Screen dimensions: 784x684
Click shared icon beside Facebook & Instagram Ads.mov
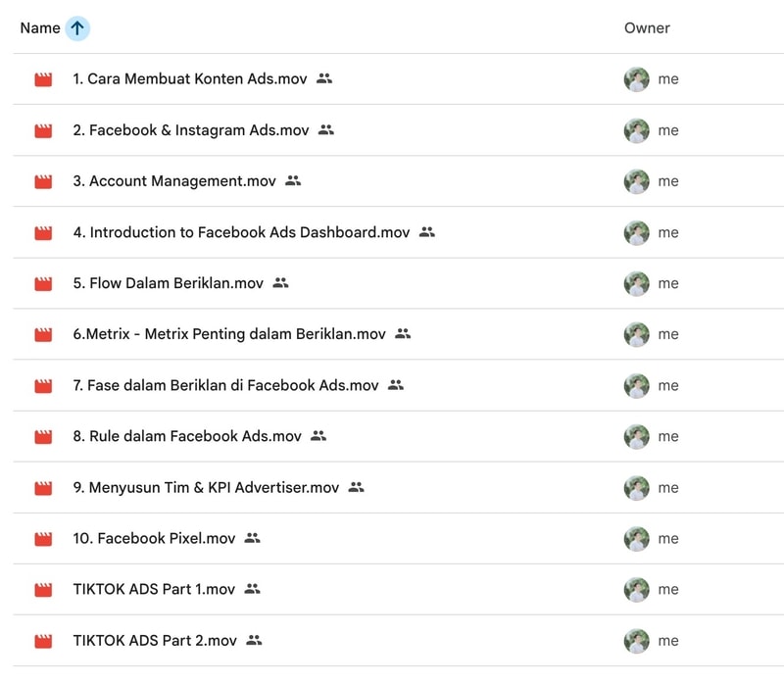326,130
